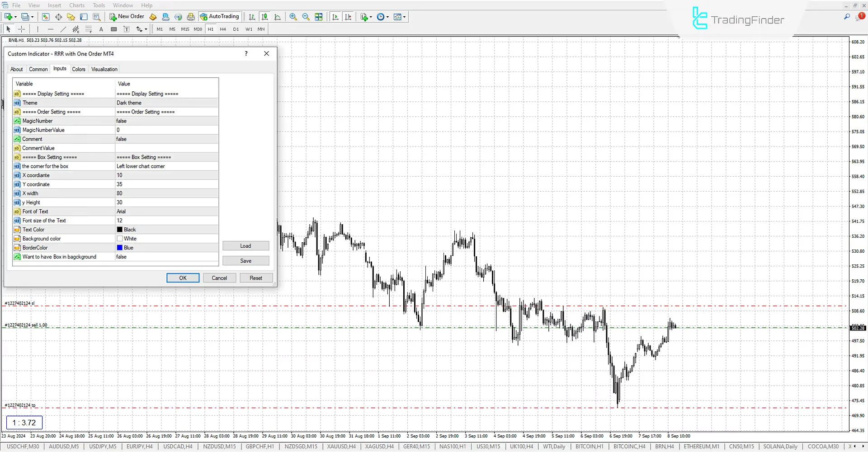Image resolution: width=868 pixels, height=452 pixels.
Task: Select the ETHEREUM,M1 symbol tab
Action: point(701,446)
